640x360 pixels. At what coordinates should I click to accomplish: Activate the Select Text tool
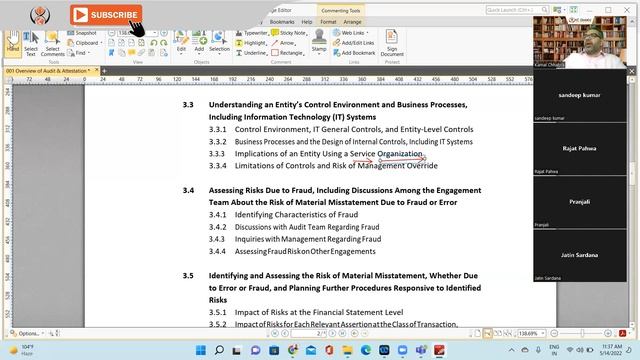click(x=31, y=44)
